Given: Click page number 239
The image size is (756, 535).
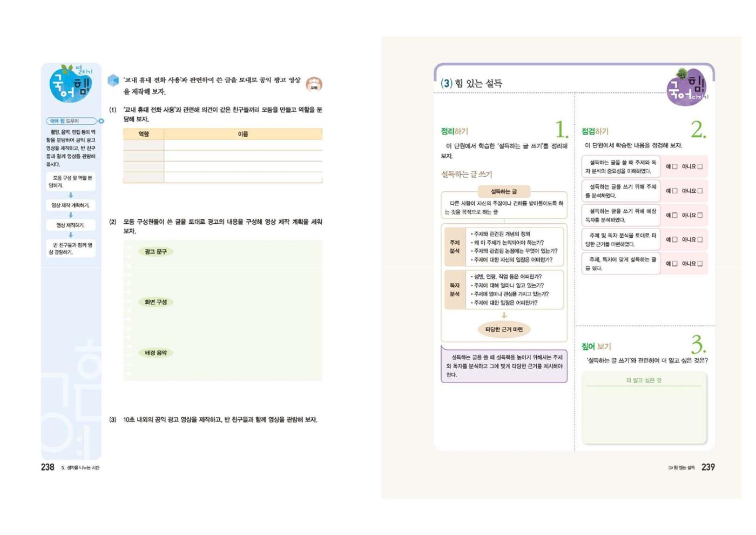Looking at the screenshot, I should [x=708, y=467].
